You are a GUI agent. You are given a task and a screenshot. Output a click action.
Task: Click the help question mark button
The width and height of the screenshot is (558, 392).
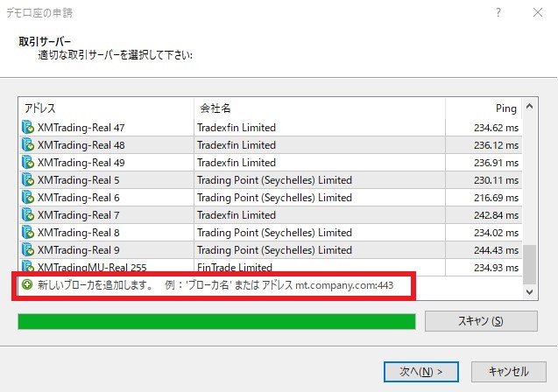click(x=498, y=14)
